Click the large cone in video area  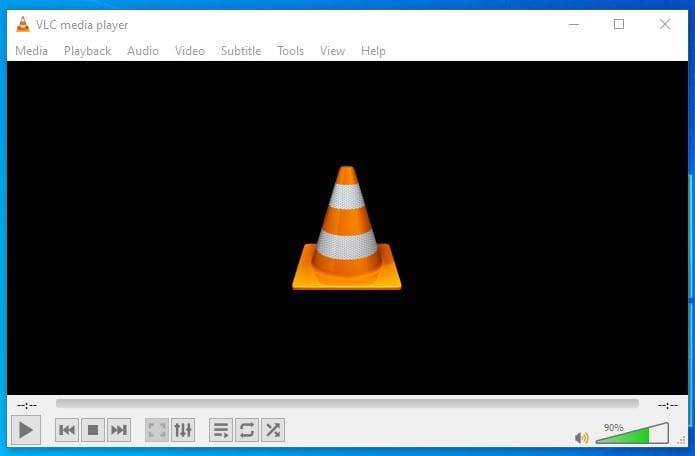(x=347, y=228)
